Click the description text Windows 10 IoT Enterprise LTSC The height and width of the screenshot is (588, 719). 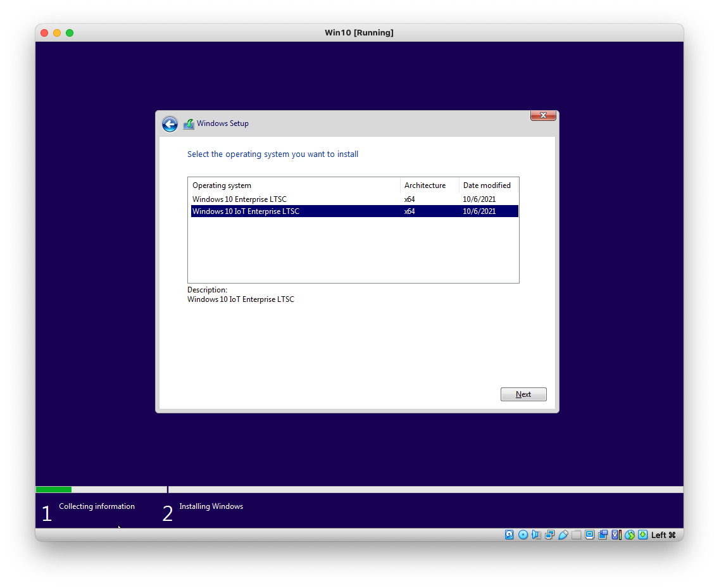[x=241, y=299]
